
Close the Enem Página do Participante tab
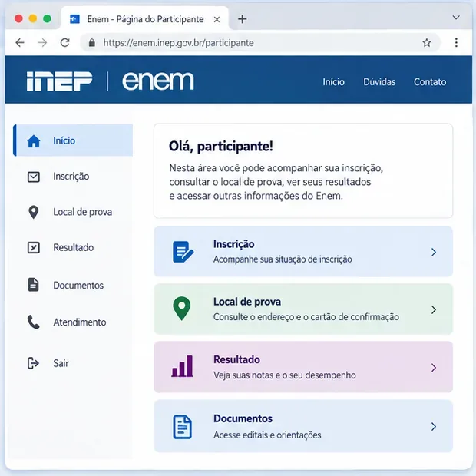coord(217,19)
